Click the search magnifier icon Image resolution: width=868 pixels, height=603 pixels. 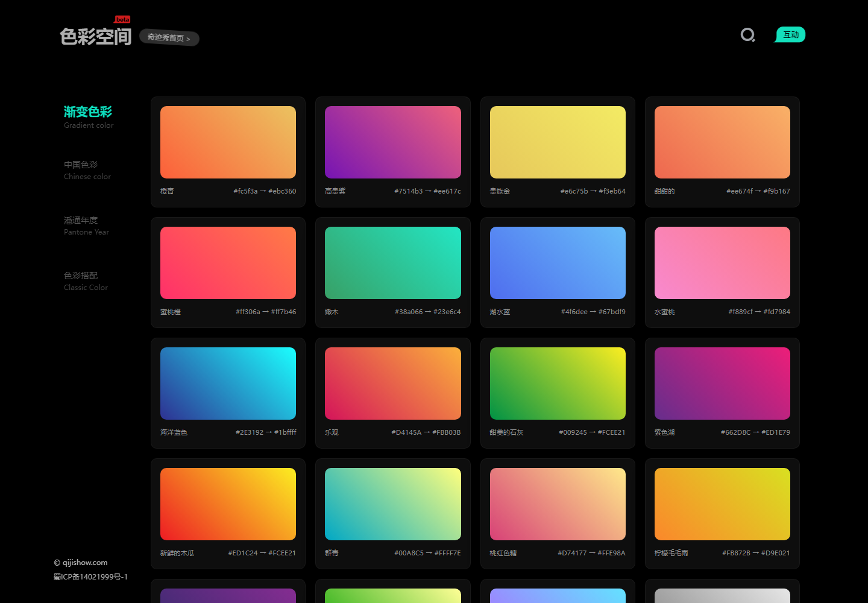tap(747, 35)
